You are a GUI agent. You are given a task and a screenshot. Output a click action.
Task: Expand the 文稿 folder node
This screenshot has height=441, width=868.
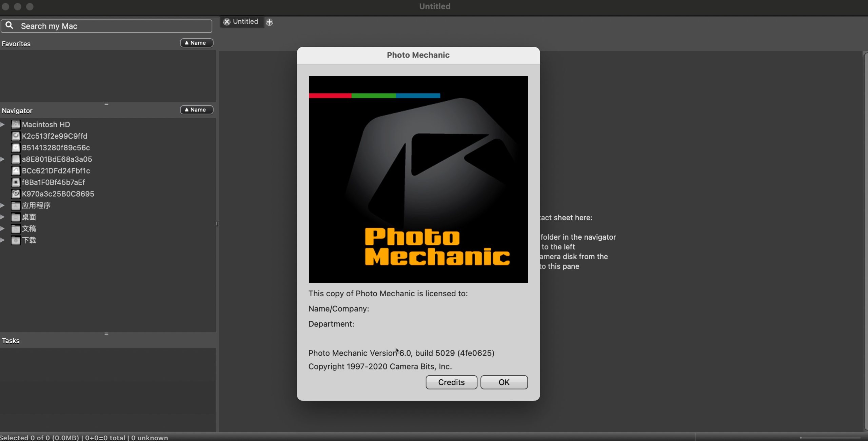click(x=2, y=228)
